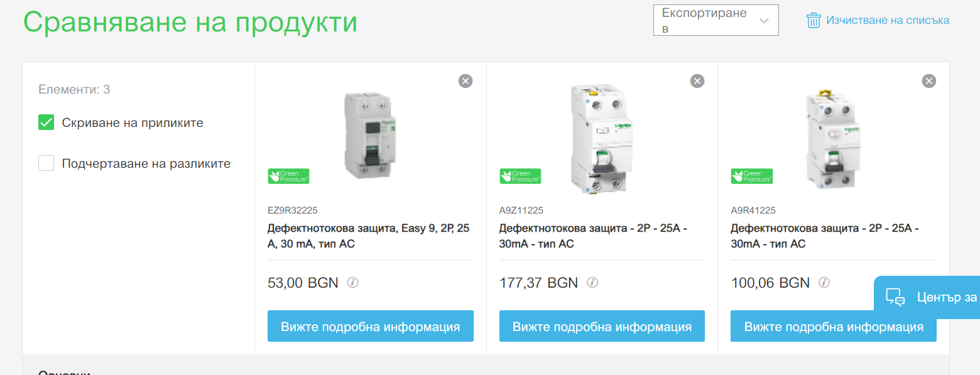Viewport: 980px width, 375px height.
Task: View detailed information for A9R41225
Action: tap(834, 327)
